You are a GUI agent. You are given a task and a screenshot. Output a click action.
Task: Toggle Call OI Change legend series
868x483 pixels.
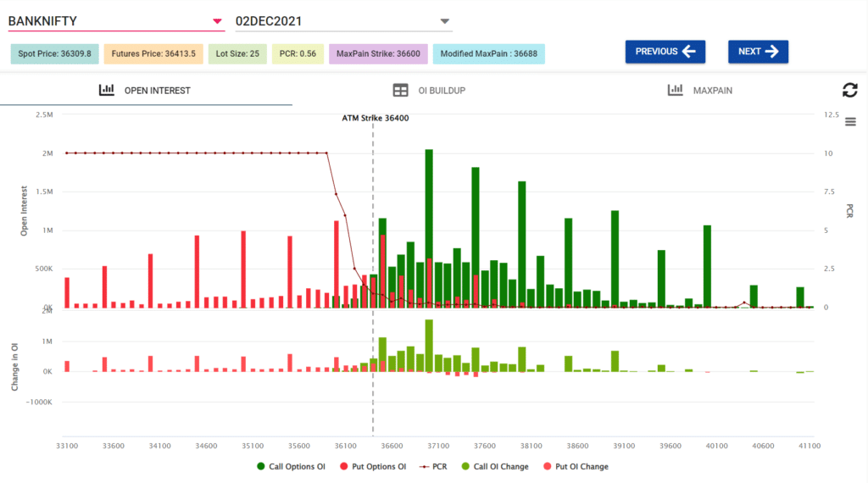495,466
